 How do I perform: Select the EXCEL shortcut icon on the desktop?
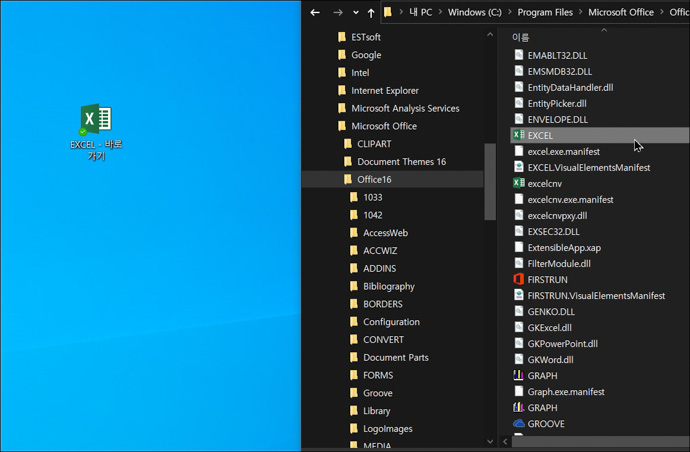pyautogui.click(x=96, y=119)
